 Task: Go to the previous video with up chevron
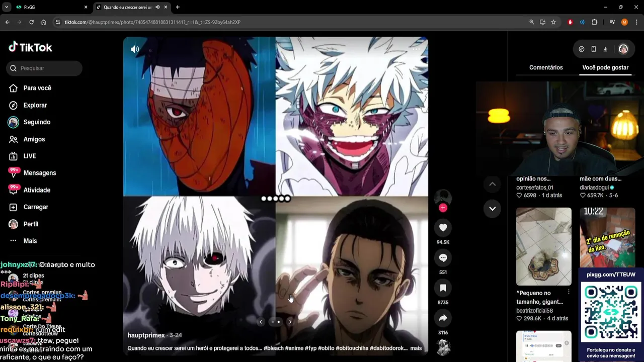492,184
